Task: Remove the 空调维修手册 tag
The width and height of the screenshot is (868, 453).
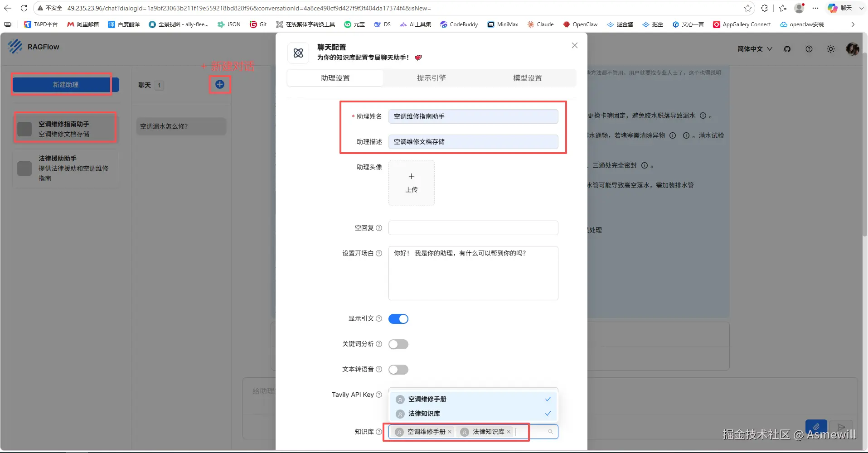Action: pos(450,432)
